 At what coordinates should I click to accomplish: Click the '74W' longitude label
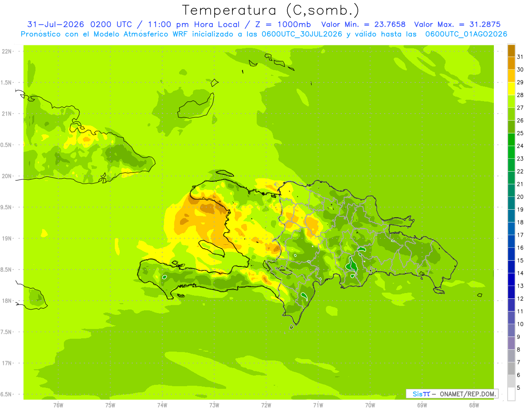(x=162, y=405)
